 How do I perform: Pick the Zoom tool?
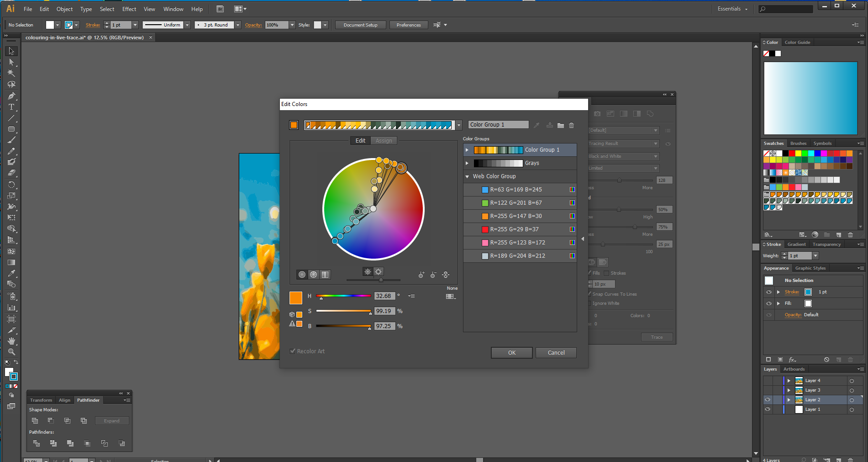(x=11, y=352)
